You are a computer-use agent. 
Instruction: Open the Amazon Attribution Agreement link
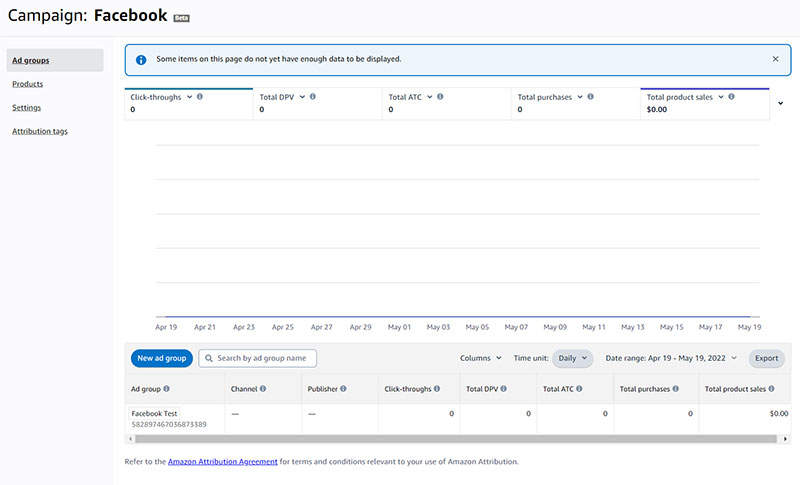pos(222,462)
